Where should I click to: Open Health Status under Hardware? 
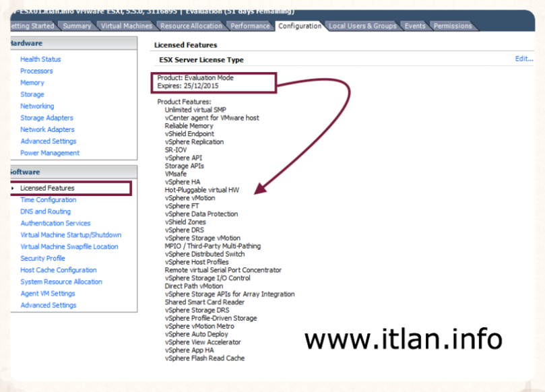[x=40, y=59]
